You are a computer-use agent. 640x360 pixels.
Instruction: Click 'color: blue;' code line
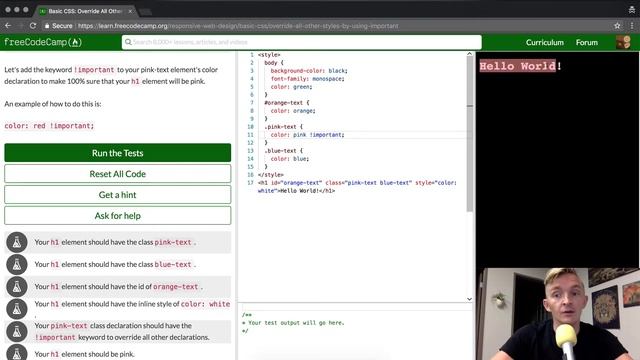pyautogui.click(x=290, y=159)
